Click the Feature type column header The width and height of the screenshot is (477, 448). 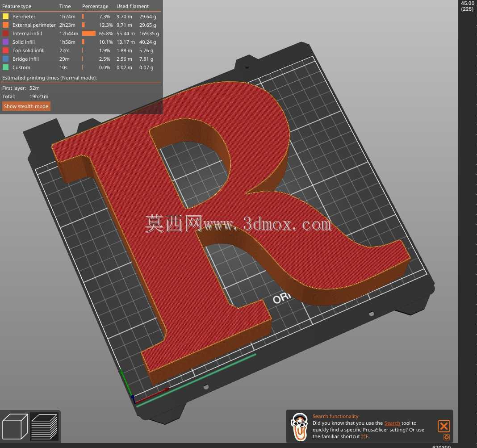pos(17,6)
